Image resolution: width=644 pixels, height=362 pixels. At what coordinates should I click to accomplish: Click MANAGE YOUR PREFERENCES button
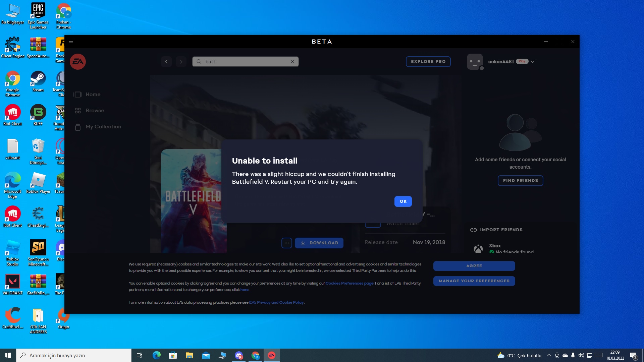coord(474,281)
